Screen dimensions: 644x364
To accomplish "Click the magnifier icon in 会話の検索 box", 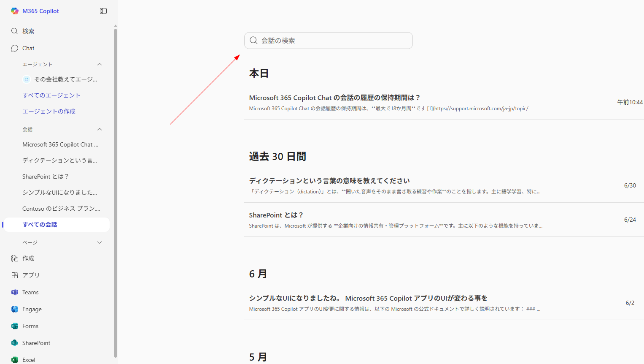I will (x=253, y=41).
